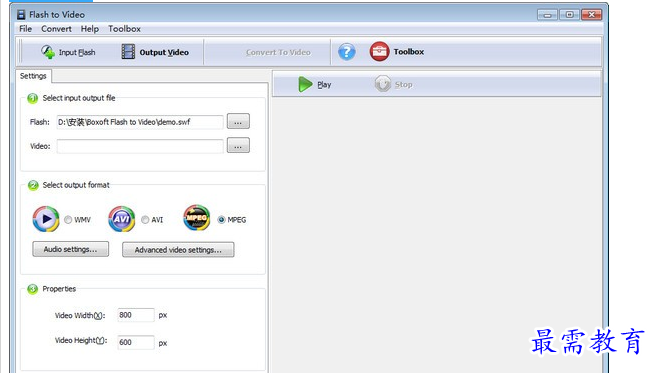Click the Video Height field showing 600
Screen dimensions: 653x373
click(x=136, y=342)
